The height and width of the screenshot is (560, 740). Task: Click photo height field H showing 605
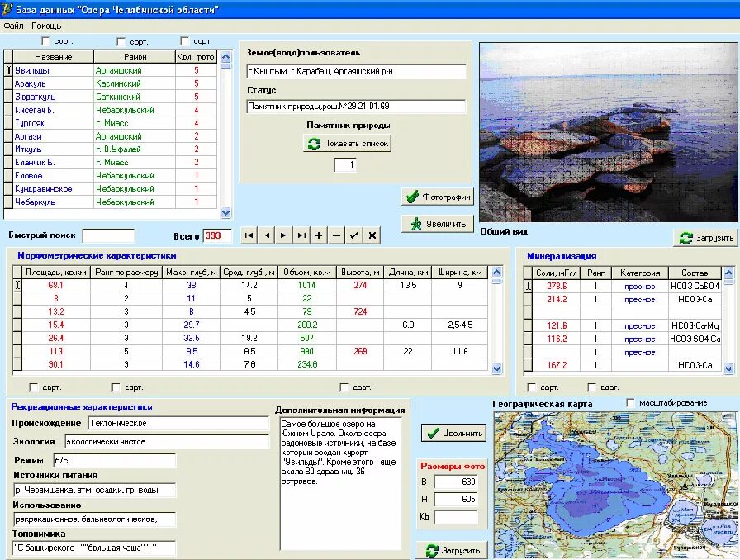[456, 499]
